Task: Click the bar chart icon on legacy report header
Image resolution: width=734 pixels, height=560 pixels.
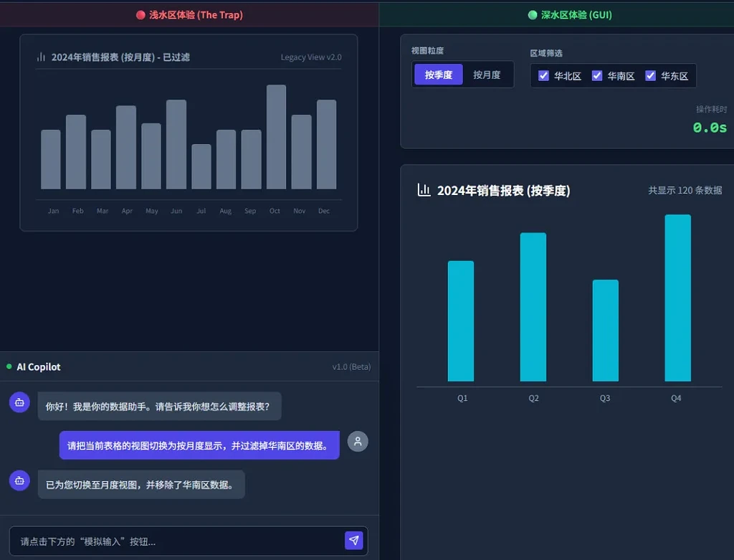Action: point(42,56)
